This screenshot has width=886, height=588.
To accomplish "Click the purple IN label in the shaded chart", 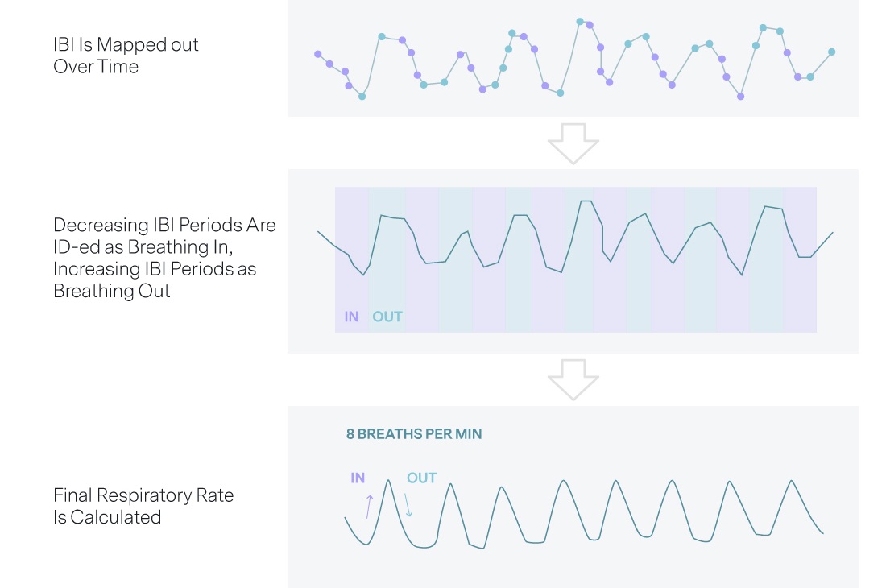I will pos(351,317).
